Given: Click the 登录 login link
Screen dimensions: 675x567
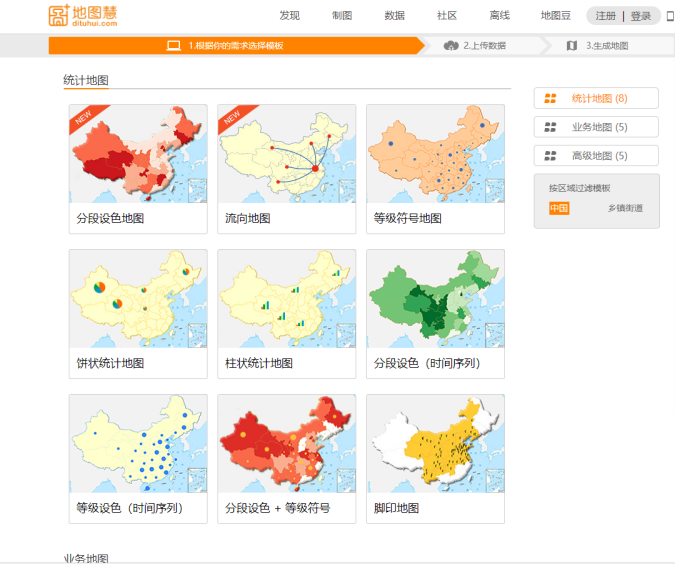Looking at the screenshot, I should (641, 16).
